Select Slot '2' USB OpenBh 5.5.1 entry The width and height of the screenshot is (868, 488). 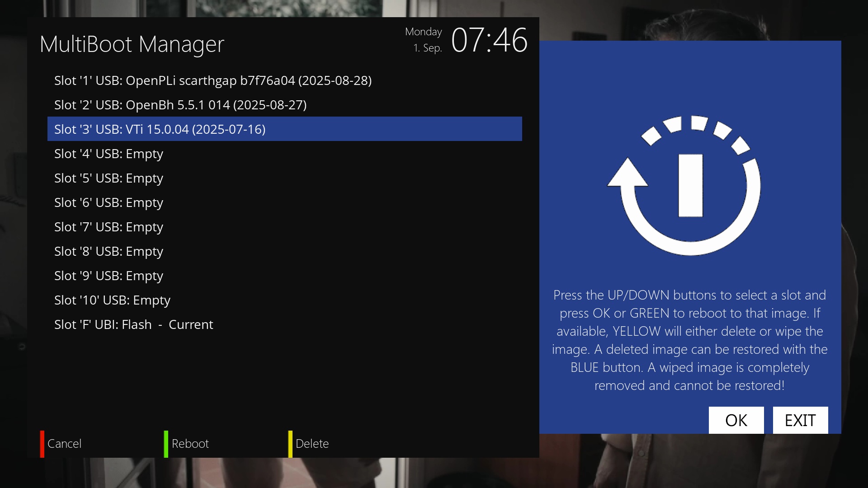(285, 105)
